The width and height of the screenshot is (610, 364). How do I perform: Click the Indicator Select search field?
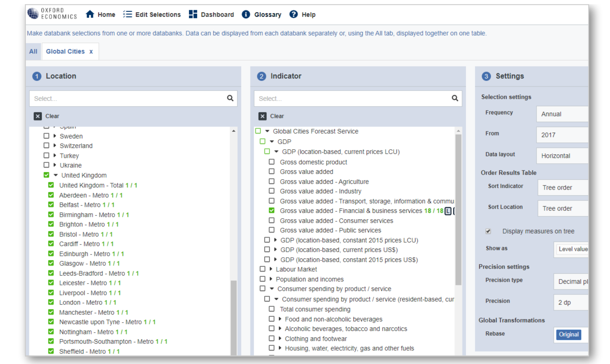point(358,98)
